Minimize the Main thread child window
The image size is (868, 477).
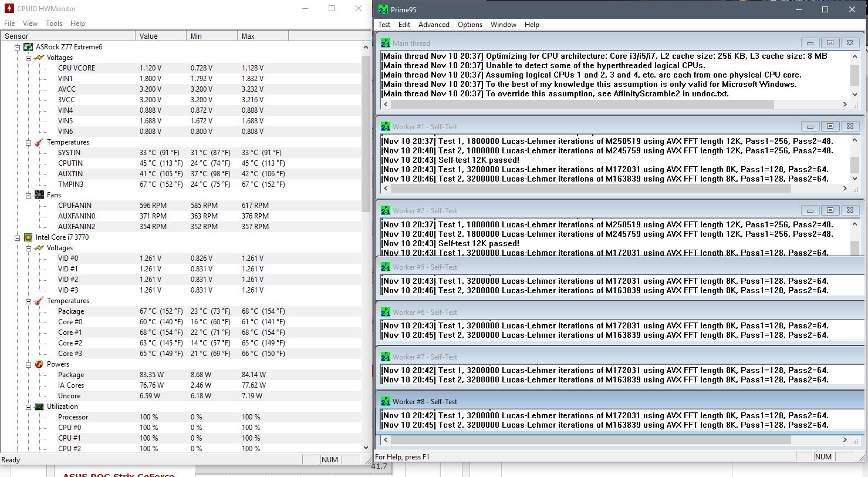pos(810,43)
